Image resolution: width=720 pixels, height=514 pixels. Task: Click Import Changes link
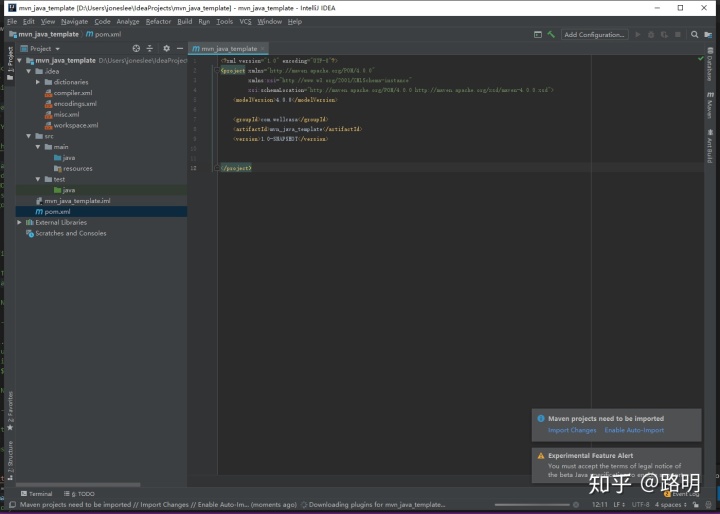click(x=572, y=430)
